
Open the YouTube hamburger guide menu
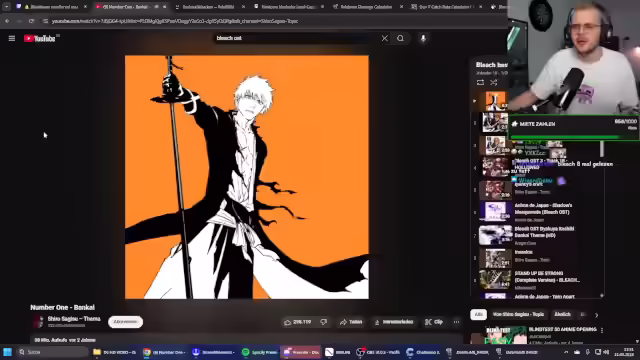click(11, 38)
